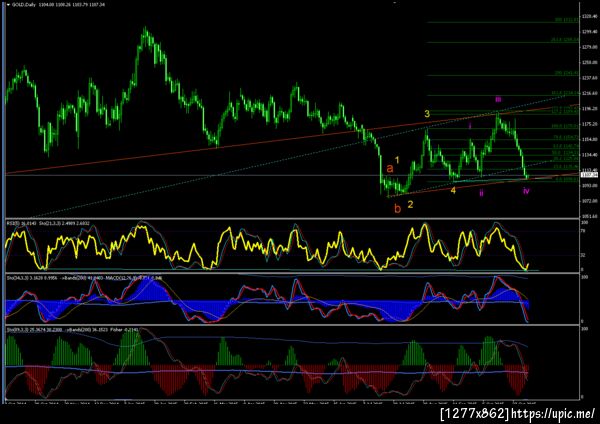Select the magenta sub-wave label 'i'
This screenshot has height=424, width=600.
[x=470, y=125]
